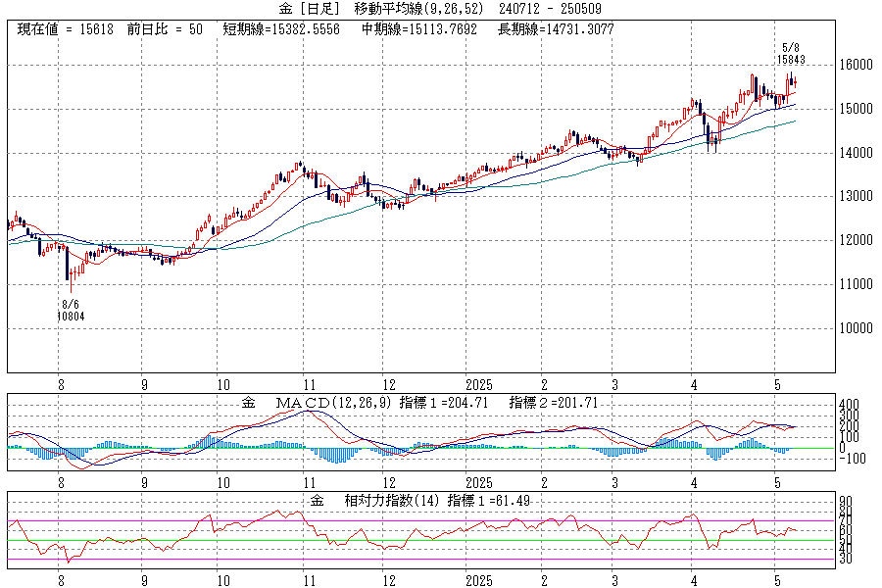
Task: Click the MACD "指標1=204.71" value
Action: click(x=444, y=403)
